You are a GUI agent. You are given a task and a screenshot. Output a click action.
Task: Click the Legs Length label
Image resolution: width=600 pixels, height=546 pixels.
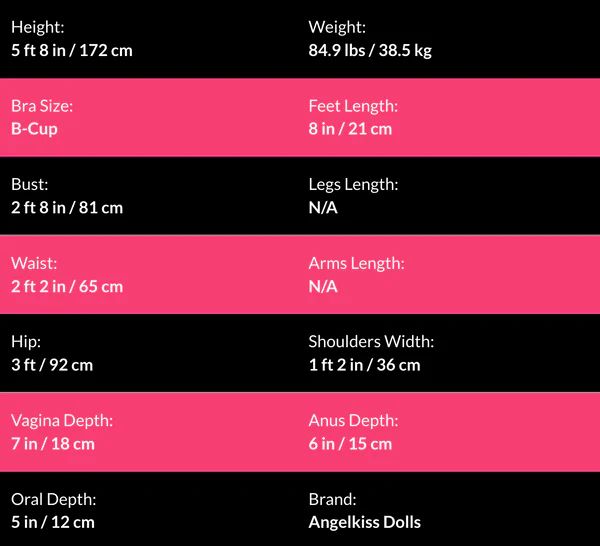[x=353, y=185]
